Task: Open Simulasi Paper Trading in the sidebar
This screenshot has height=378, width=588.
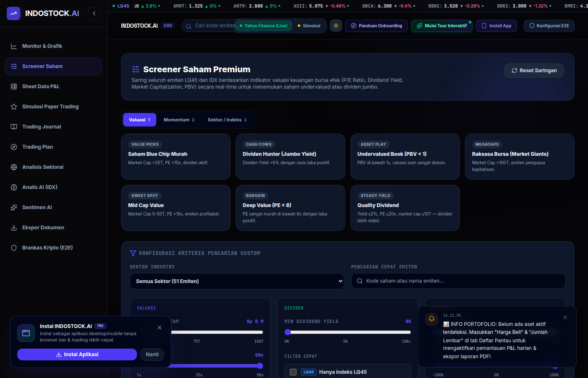Action: [53, 107]
